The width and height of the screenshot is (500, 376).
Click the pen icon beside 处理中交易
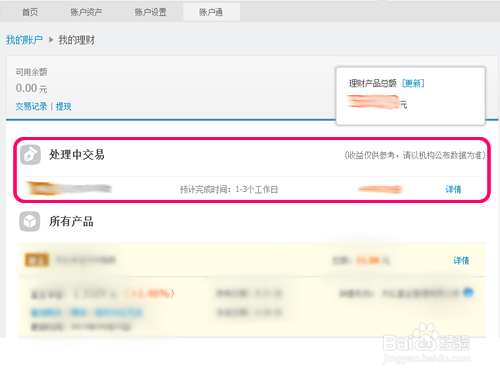pyautogui.click(x=30, y=155)
